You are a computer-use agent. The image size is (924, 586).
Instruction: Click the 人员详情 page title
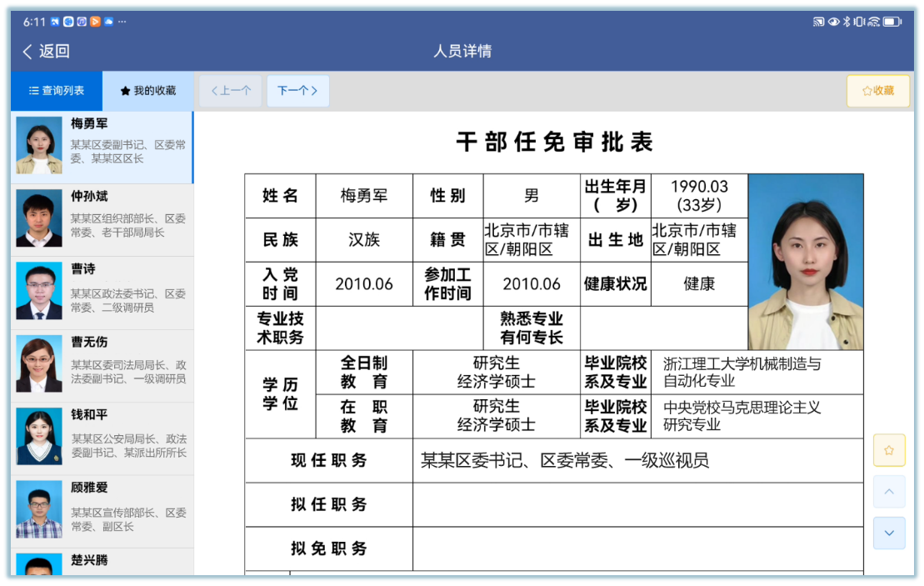tap(462, 52)
